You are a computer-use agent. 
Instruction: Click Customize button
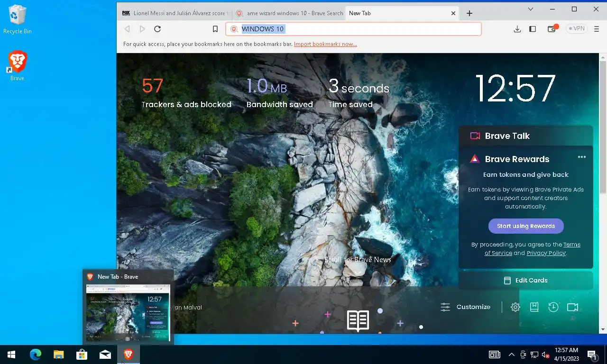click(x=466, y=307)
